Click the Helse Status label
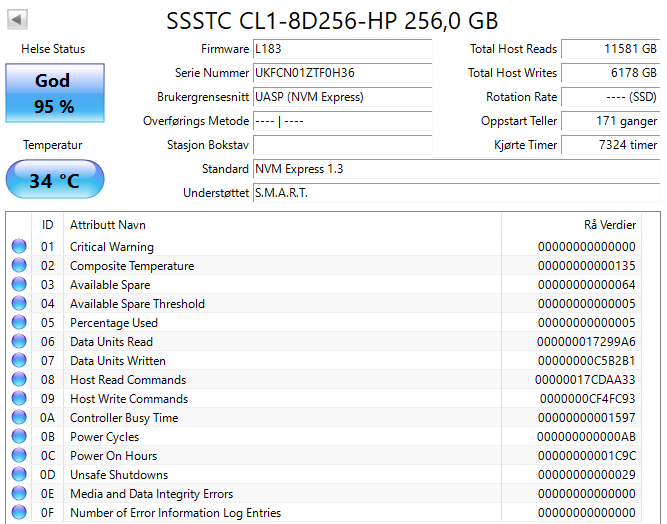667x524 pixels. [53, 49]
